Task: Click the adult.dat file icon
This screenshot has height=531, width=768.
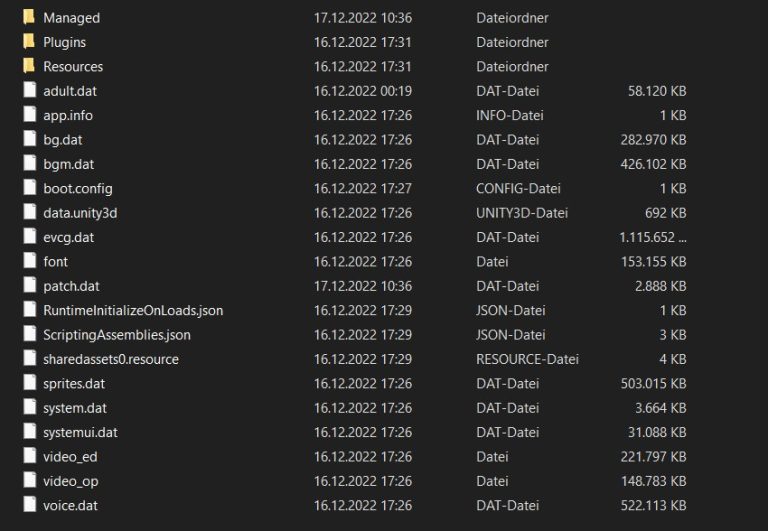Action: 29,91
